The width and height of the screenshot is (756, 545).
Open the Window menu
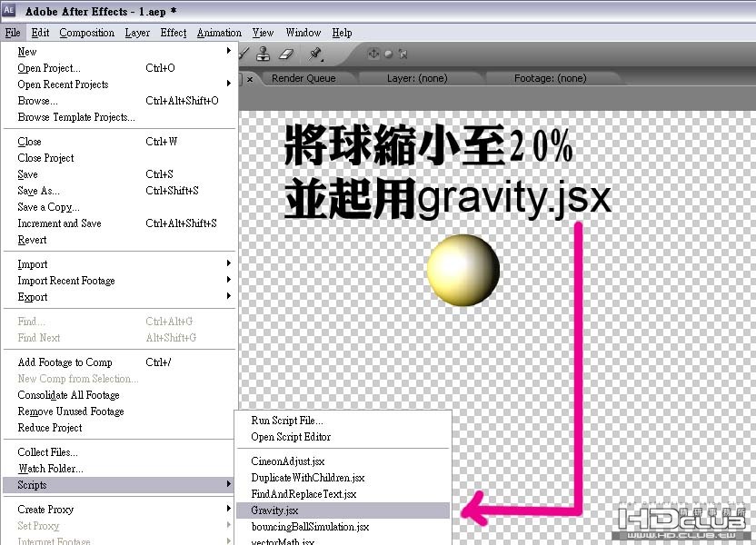(303, 33)
